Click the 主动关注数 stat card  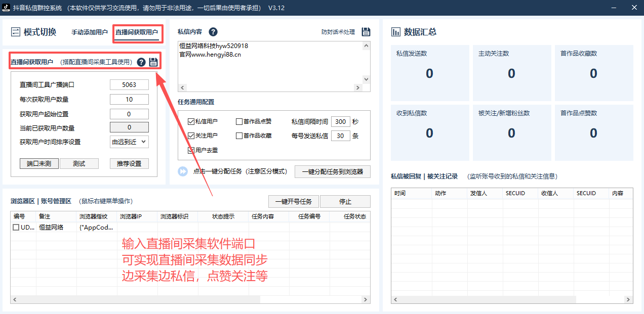pyautogui.click(x=511, y=73)
